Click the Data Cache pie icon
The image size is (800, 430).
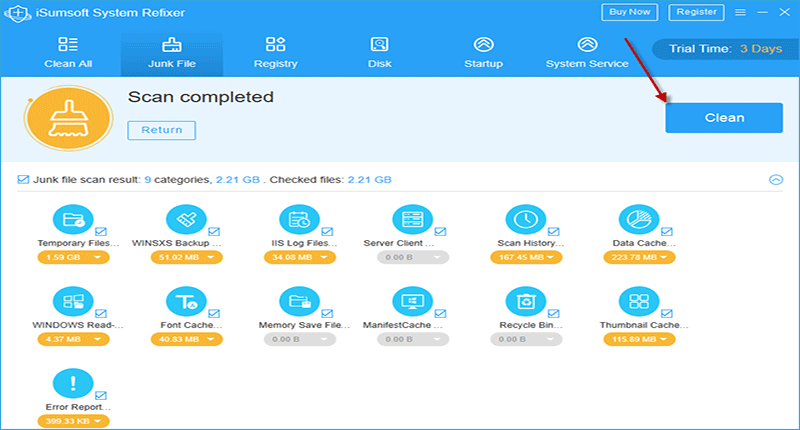click(x=639, y=219)
